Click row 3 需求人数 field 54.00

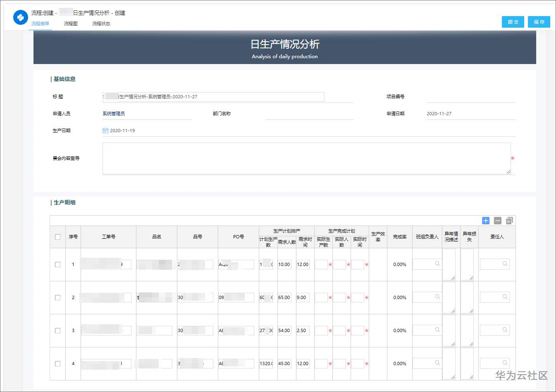tap(284, 330)
